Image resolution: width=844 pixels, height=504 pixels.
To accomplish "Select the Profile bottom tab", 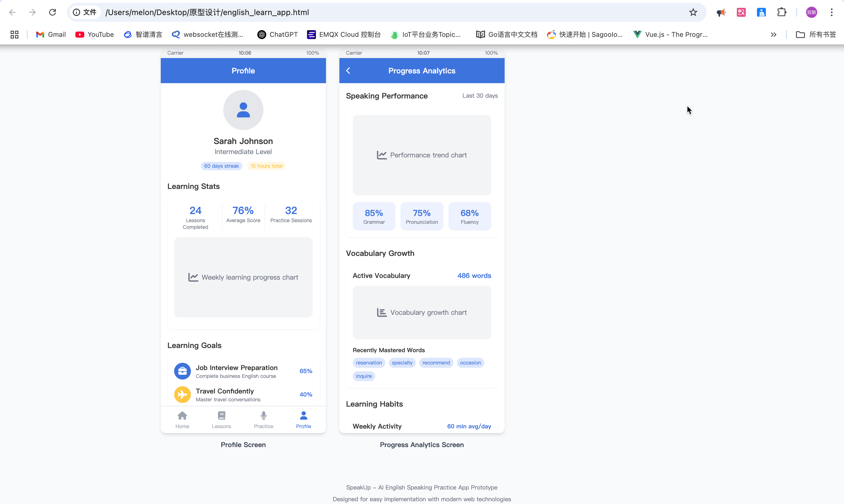I will 303,420.
